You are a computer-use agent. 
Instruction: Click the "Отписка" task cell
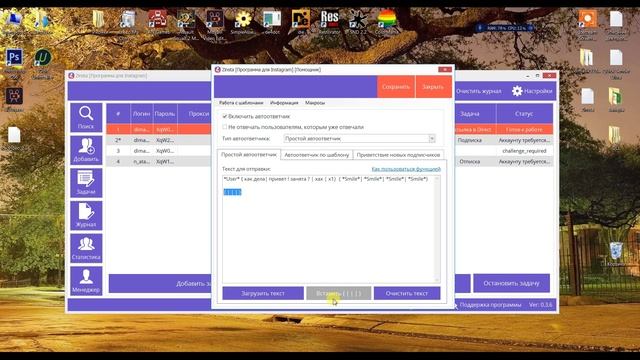tap(469, 161)
